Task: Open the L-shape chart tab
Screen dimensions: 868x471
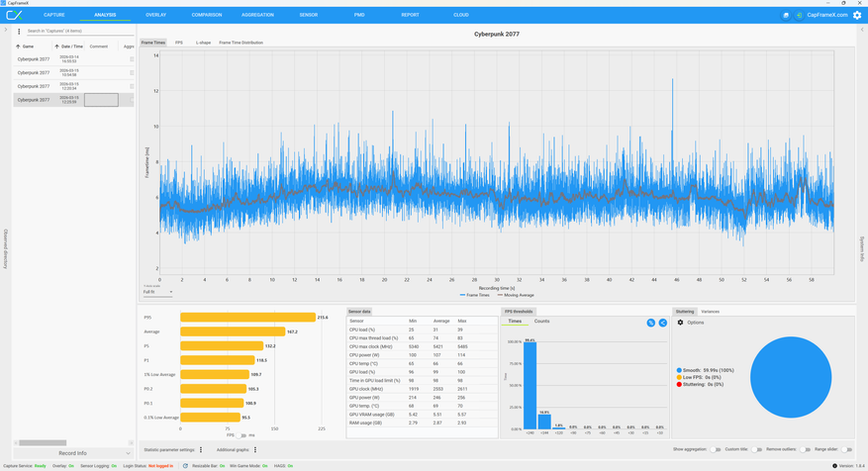Action: pyautogui.click(x=203, y=43)
